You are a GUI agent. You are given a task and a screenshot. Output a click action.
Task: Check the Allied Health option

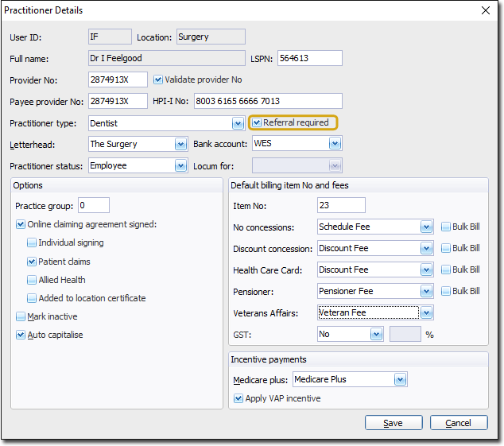[32, 280]
